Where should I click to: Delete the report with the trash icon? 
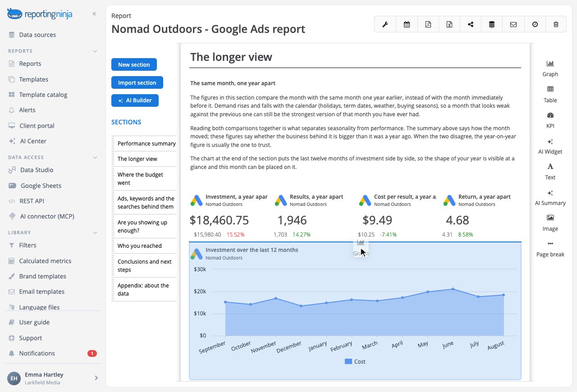pyautogui.click(x=556, y=24)
